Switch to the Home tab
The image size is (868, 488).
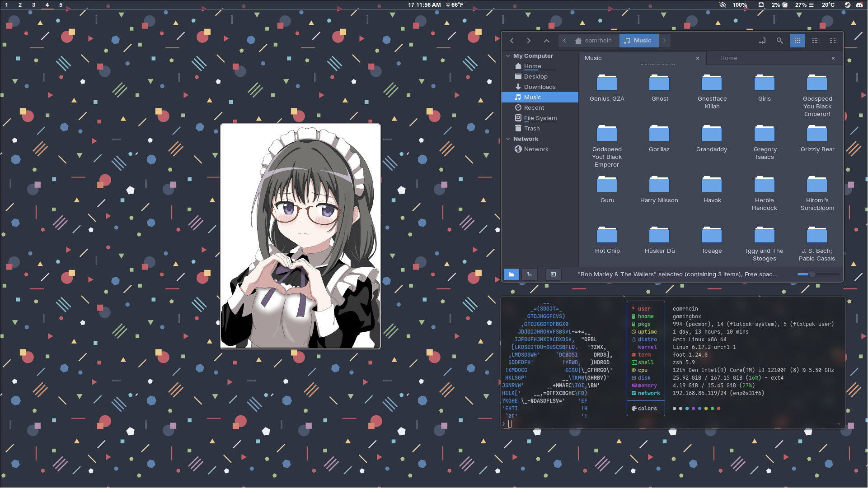[x=728, y=58]
